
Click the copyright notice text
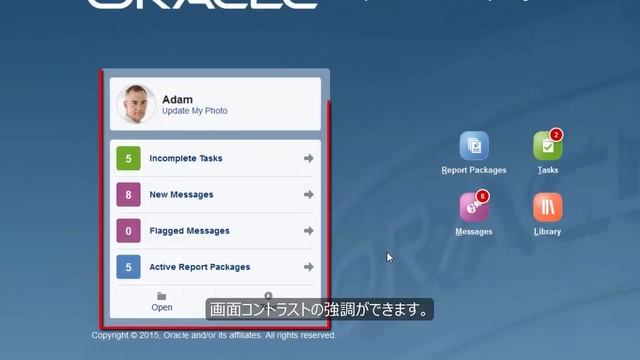pyautogui.click(x=214, y=336)
